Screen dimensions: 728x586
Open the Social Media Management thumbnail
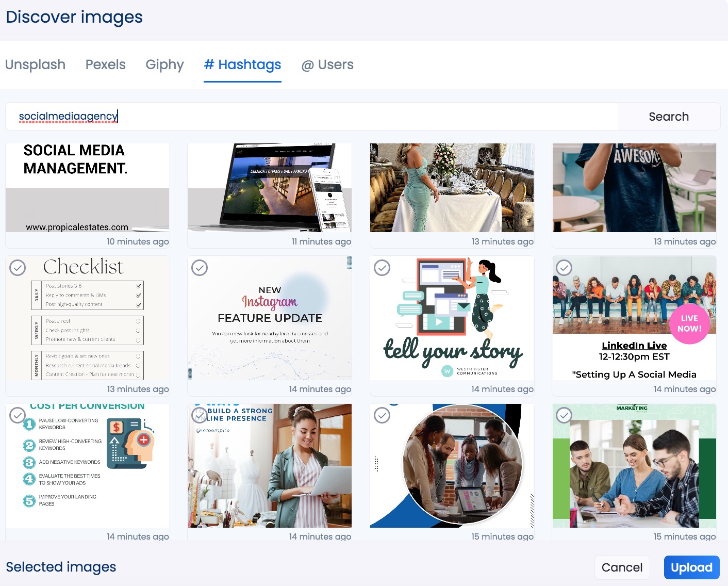coord(87,188)
